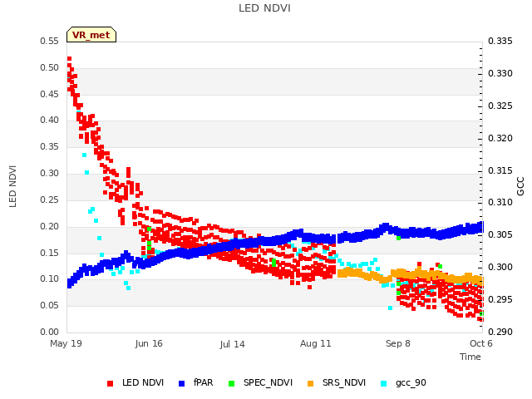Click the 0.310 GCC axis value
This screenshot has width=532, height=399.
pos(500,203)
